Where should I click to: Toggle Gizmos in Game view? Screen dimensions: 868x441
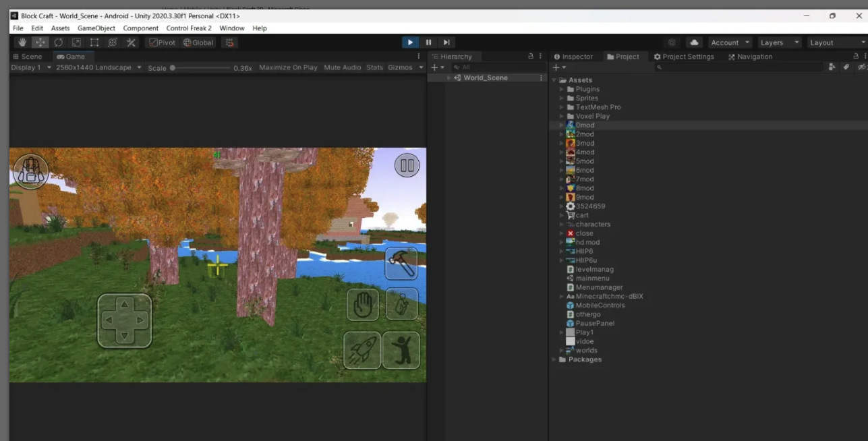click(x=400, y=67)
